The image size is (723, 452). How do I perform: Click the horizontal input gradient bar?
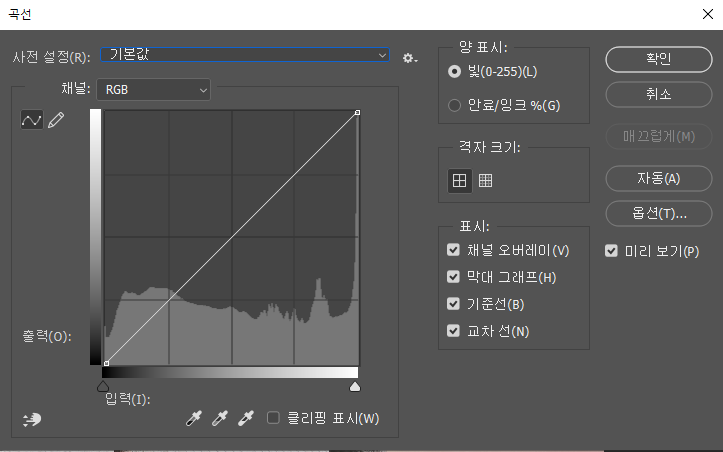click(230, 373)
